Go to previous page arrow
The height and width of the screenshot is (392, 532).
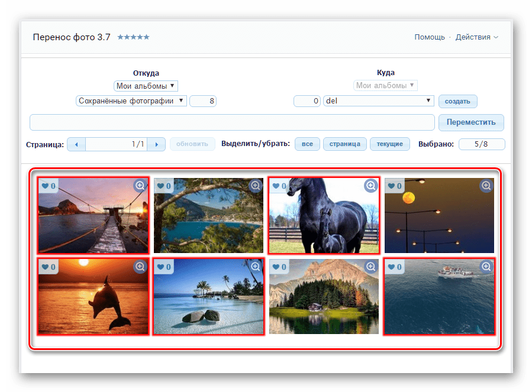click(76, 144)
